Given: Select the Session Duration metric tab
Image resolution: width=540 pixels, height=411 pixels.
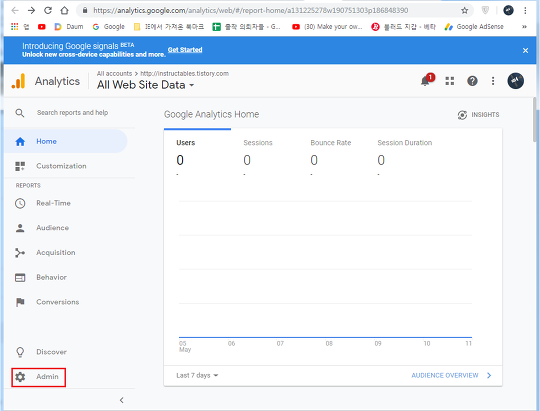Looking at the screenshot, I should [405, 158].
